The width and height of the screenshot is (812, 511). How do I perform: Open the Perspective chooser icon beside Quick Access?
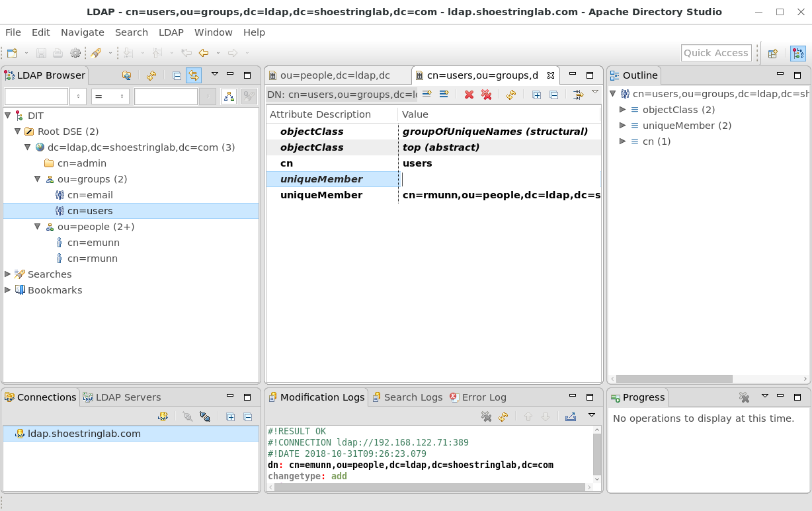(x=772, y=54)
